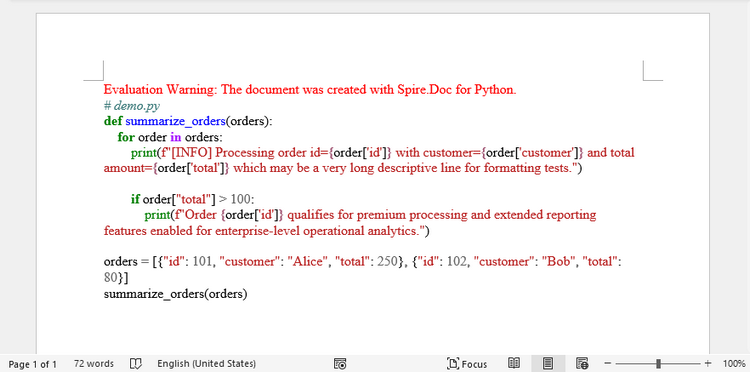Enter Focus mode
This screenshot has height=372, width=750.
coord(467,364)
